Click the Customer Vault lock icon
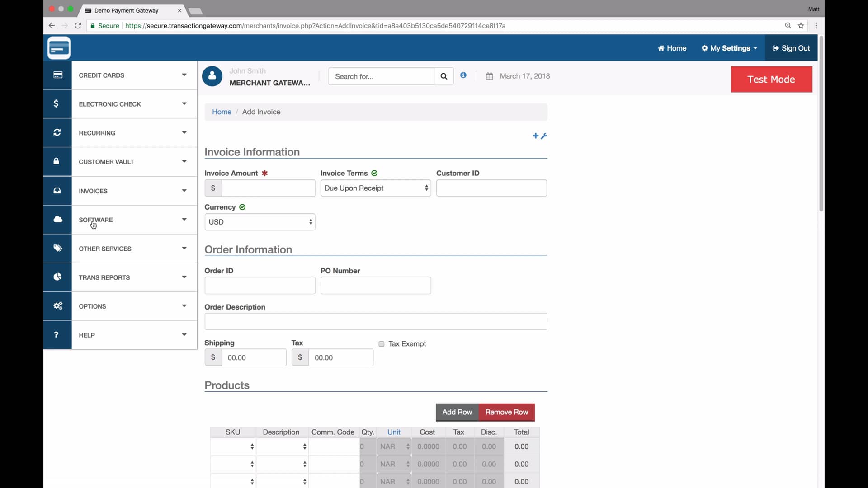The height and width of the screenshot is (488, 868). point(56,161)
